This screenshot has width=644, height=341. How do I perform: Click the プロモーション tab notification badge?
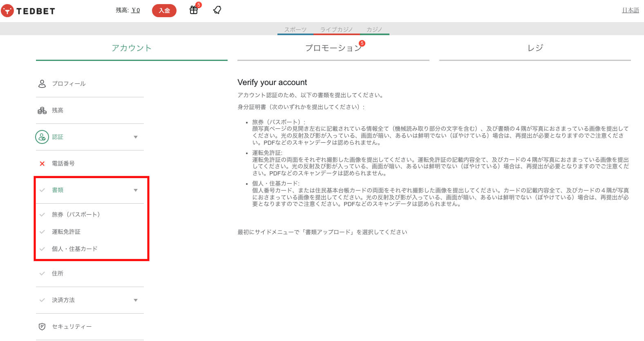click(362, 43)
